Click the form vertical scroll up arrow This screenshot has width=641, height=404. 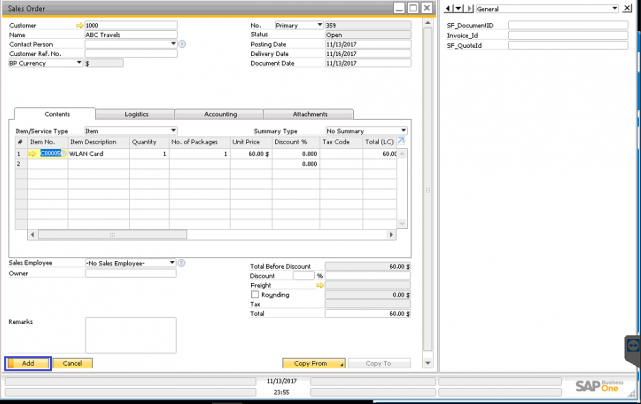tap(427, 23)
